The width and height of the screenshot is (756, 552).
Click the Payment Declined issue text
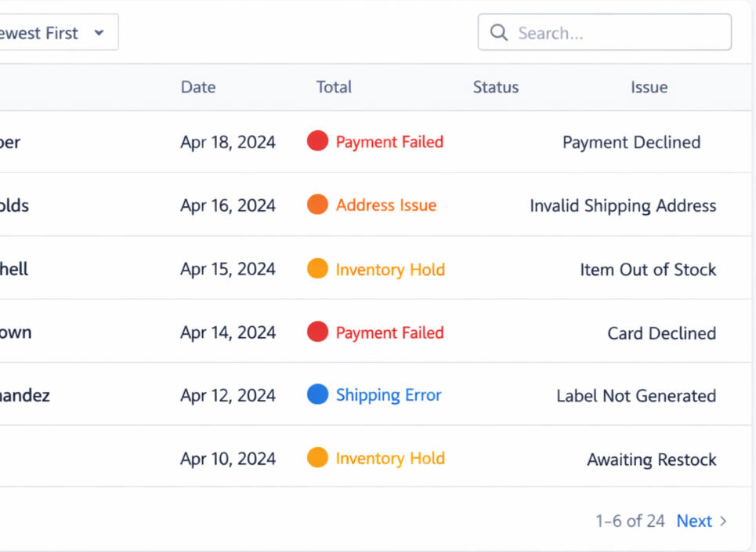[x=631, y=142]
